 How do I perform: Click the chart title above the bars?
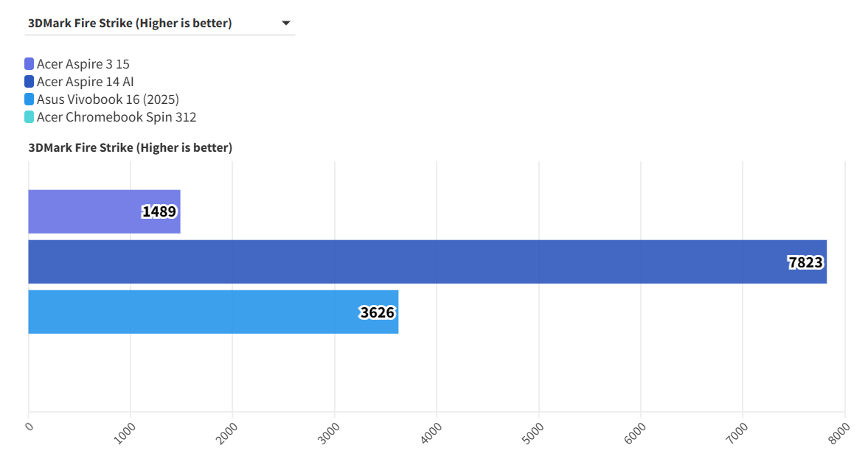coord(131,148)
